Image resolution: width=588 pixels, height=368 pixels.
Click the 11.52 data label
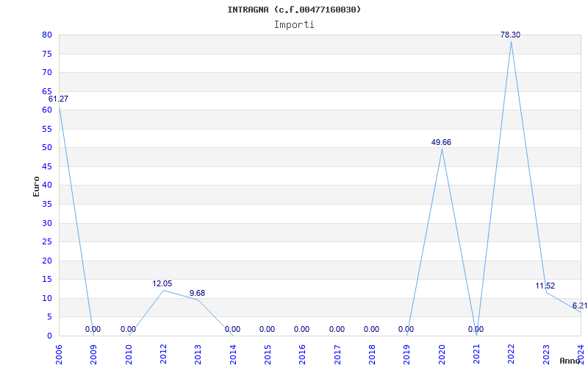click(x=545, y=286)
